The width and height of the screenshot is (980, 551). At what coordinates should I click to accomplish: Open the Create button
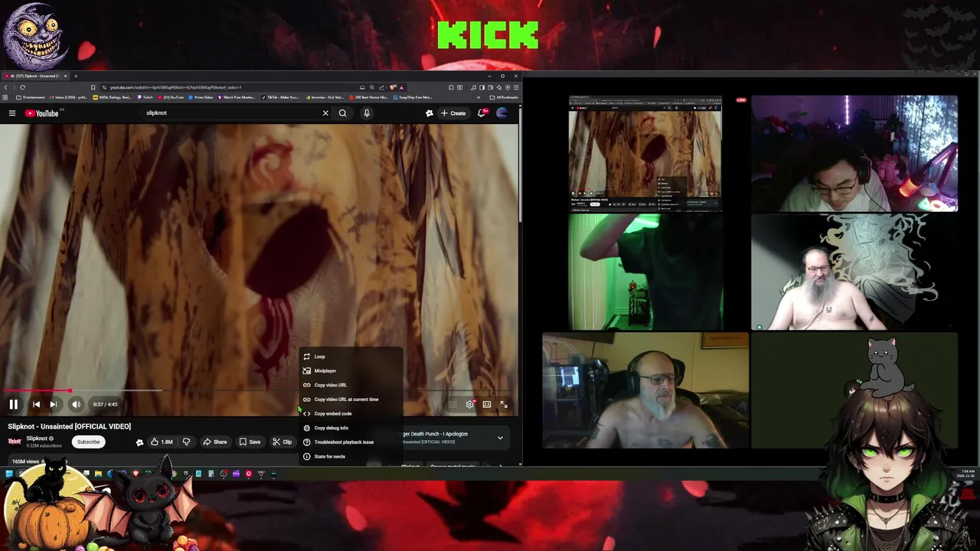[453, 113]
